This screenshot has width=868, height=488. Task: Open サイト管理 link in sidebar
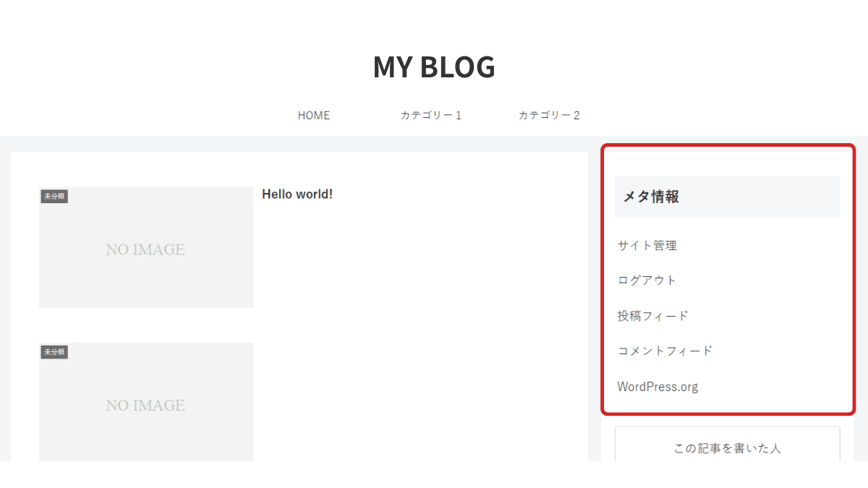[x=647, y=245]
